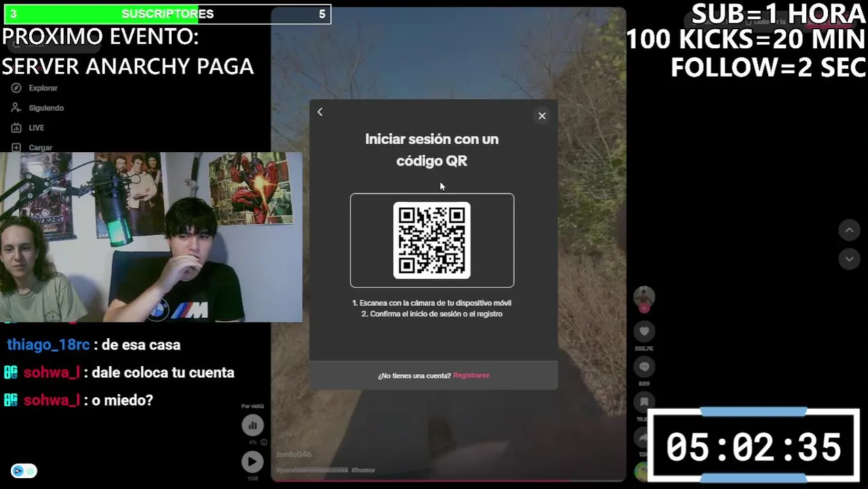Click the SUSCRIPTORES goal progress bar
Viewport: 868px width, 489px height.
[x=167, y=14]
